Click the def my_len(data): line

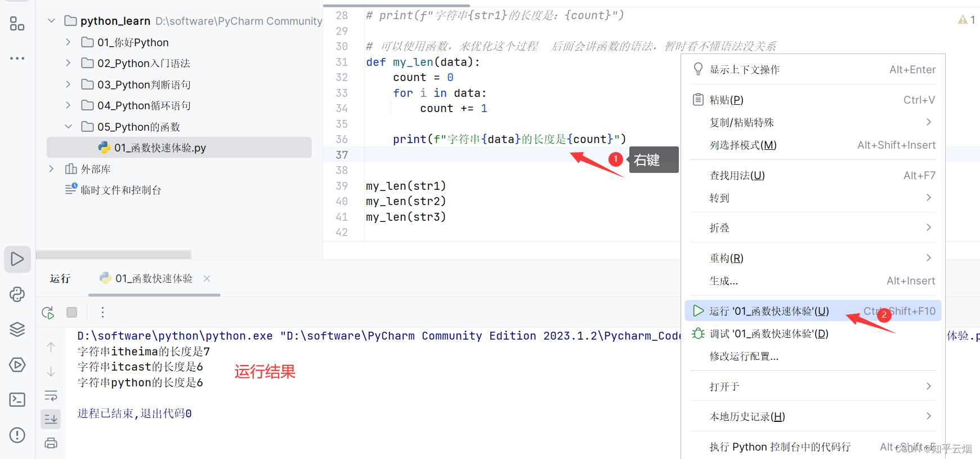tap(423, 62)
